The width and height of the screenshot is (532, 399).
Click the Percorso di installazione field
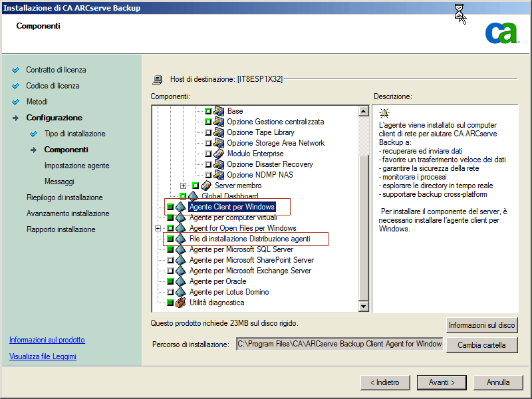coord(339,344)
